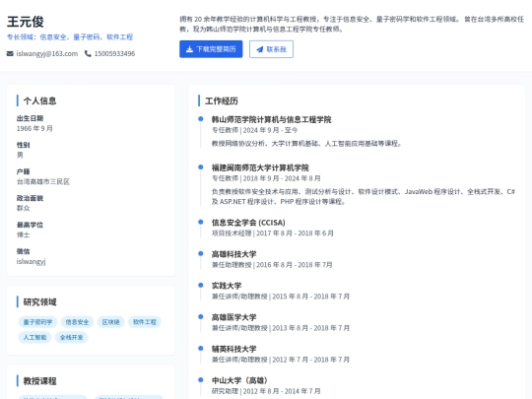Click the 信息安全 research tag
This screenshot has height=399, width=532.
click(x=77, y=322)
